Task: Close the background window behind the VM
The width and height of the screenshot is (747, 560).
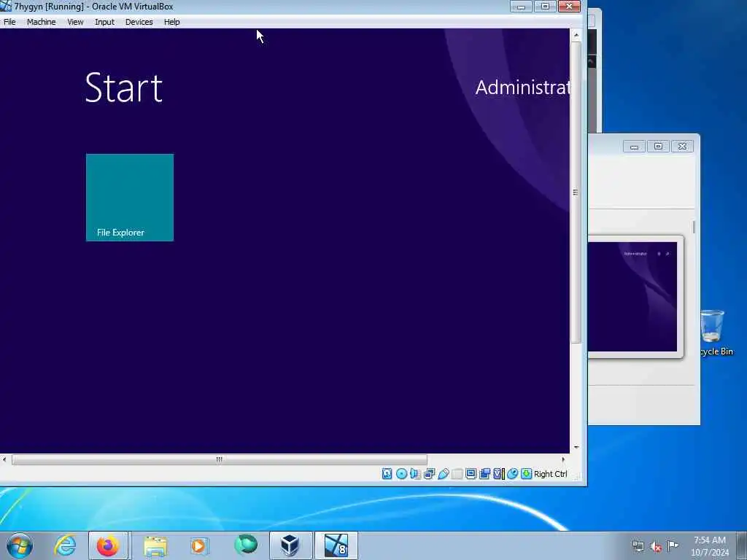Action: (x=682, y=146)
